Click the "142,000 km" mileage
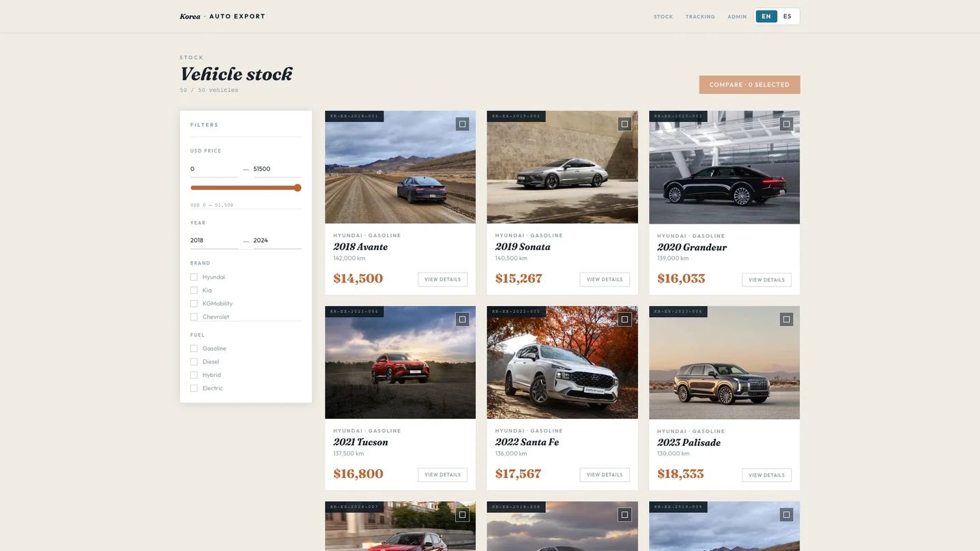 tap(349, 258)
